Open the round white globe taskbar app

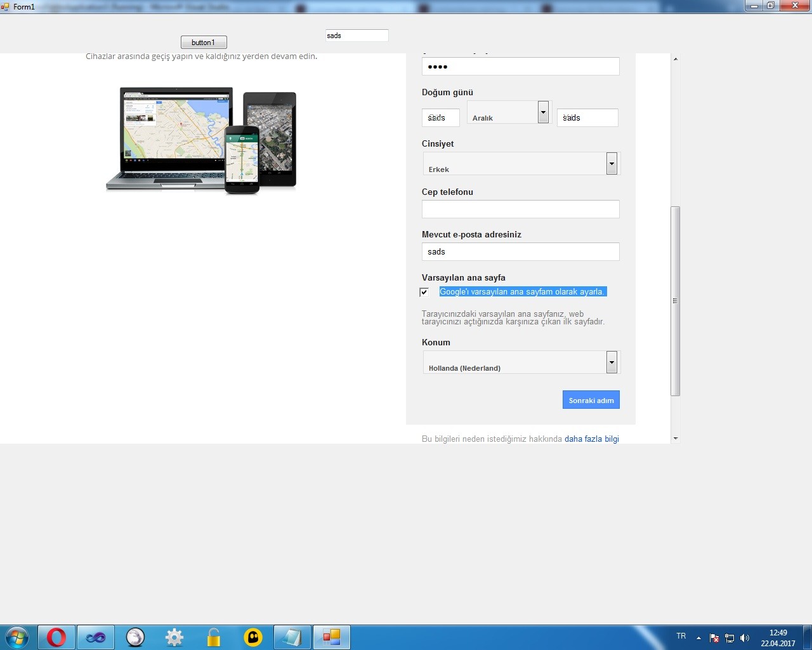click(x=135, y=637)
